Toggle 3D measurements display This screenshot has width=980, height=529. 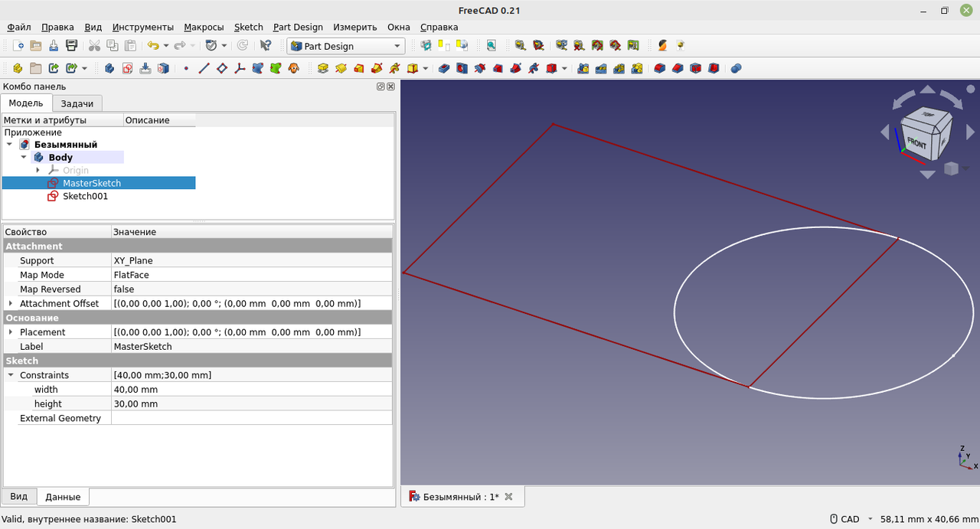615,46
